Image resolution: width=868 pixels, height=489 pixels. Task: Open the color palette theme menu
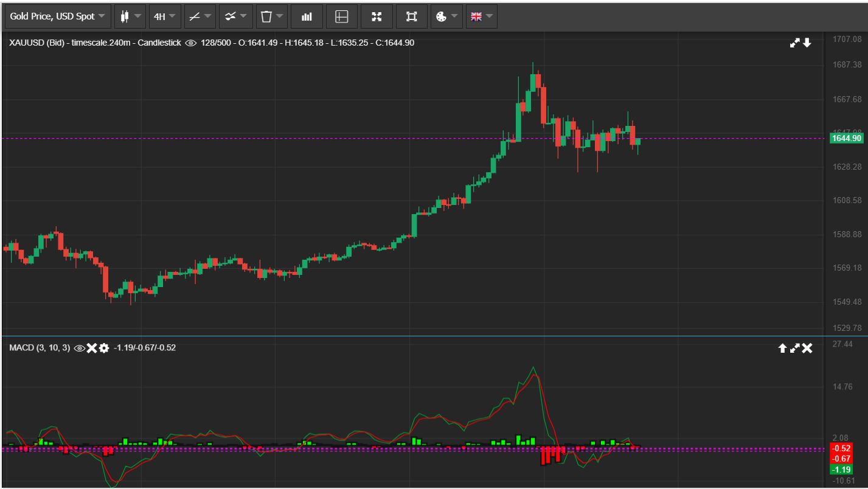point(446,16)
